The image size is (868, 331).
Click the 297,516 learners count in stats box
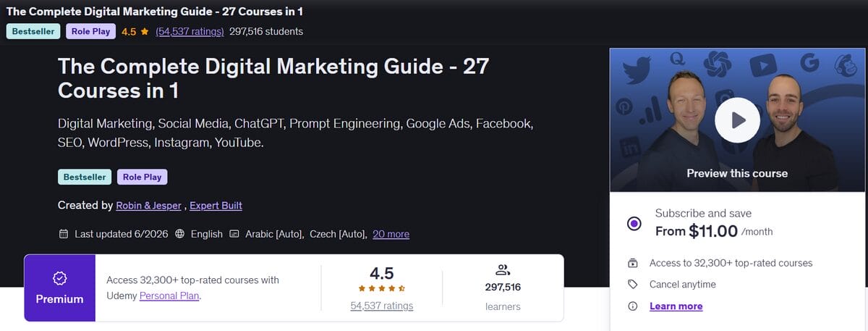coord(503,288)
